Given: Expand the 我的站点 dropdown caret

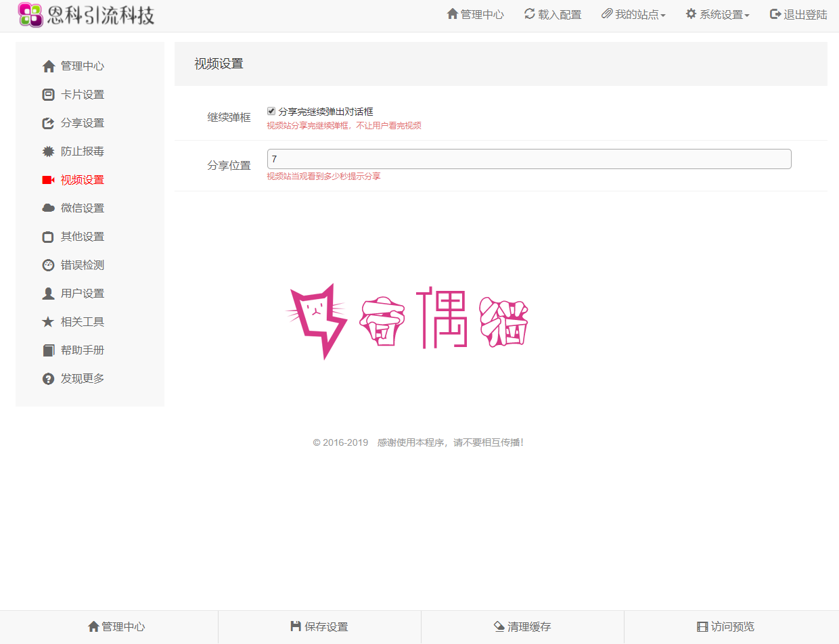Looking at the screenshot, I should tap(663, 16).
